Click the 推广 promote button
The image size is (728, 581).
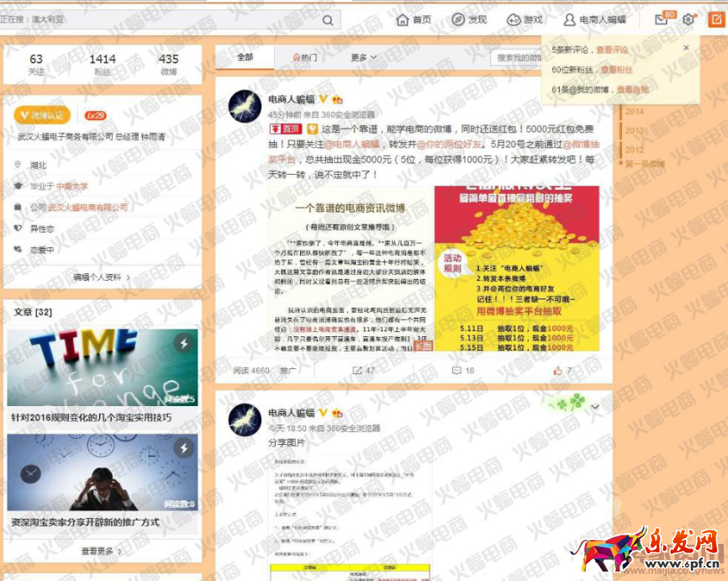tap(288, 371)
